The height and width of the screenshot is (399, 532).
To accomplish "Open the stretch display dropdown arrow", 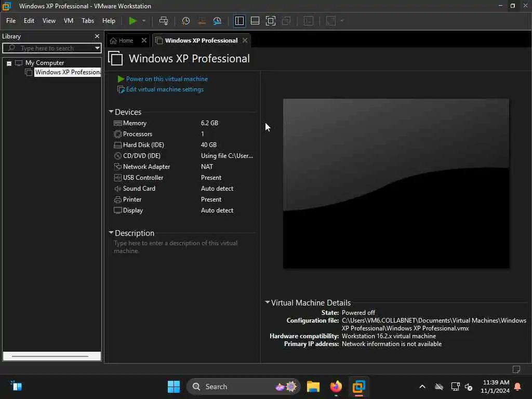I will [342, 21].
